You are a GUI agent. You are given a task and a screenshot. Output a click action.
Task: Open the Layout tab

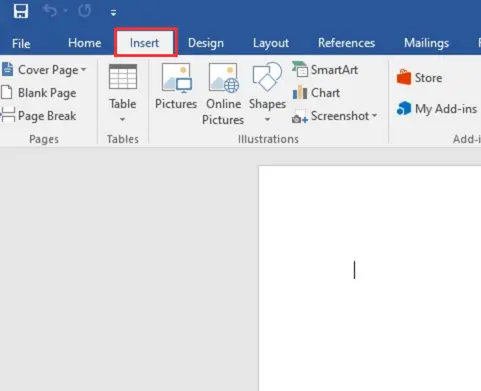[271, 43]
